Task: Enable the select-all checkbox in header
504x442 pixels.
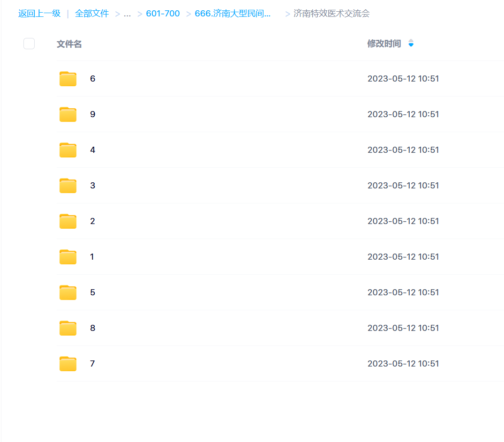Action: point(29,43)
